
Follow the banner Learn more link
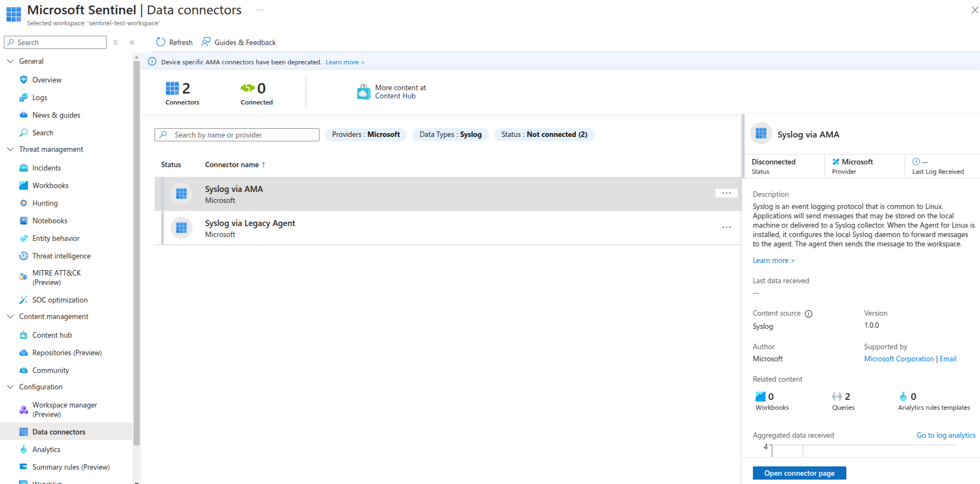pyautogui.click(x=345, y=62)
